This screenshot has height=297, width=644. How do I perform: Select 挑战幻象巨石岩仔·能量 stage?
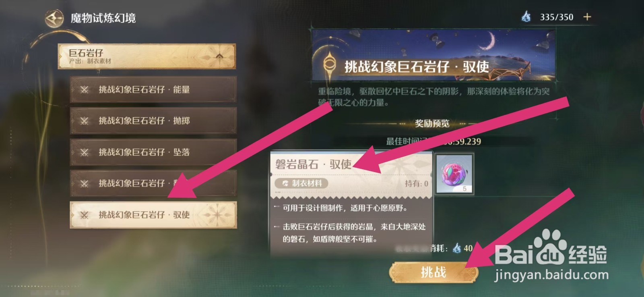[x=153, y=89]
